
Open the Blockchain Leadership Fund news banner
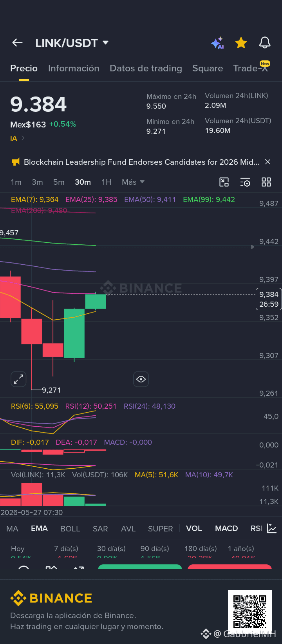pyautogui.click(x=141, y=162)
